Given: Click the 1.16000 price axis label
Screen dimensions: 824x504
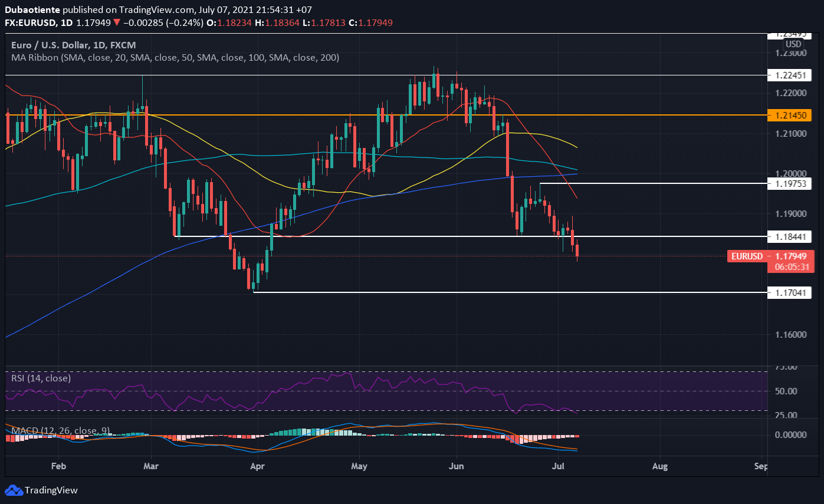Looking at the screenshot, I should pyautogui.click(x=792, y=334).
